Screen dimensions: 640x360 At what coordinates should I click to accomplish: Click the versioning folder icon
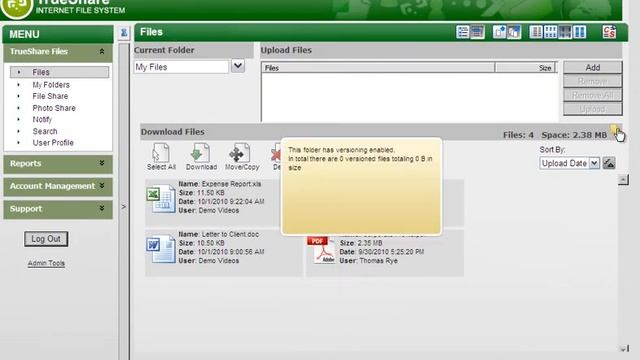614,131
